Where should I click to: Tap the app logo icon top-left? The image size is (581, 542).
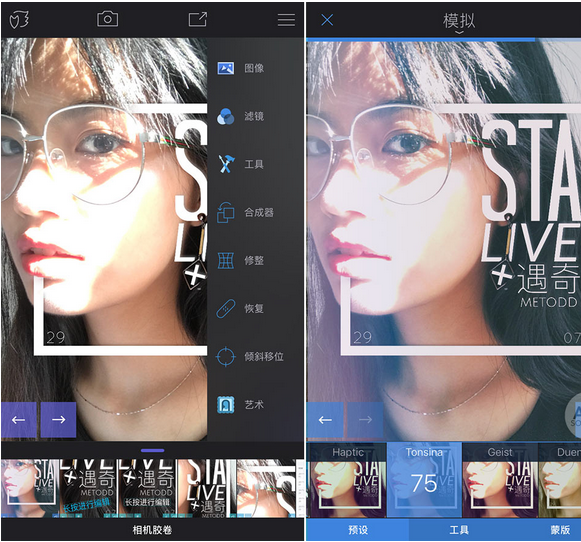point(19,19)
